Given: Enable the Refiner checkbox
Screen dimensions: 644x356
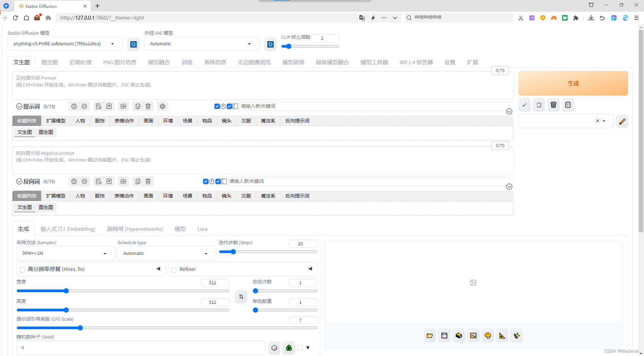Looking at the screenshot, I should pos(174,270).
